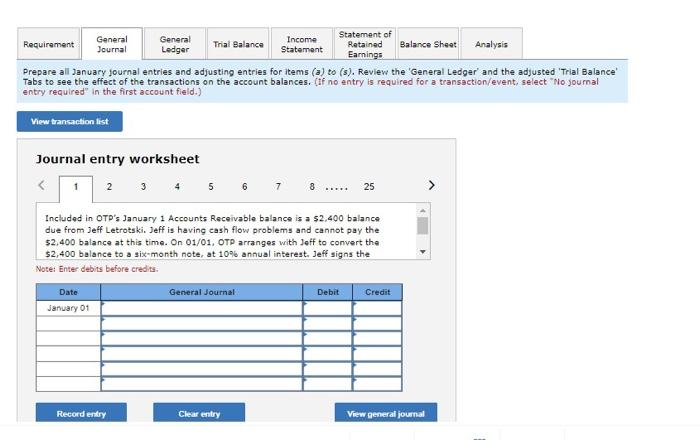This screenshot has height=440, width=700.
Task: Click Debit field in third journal row
Action: (328, 339)
